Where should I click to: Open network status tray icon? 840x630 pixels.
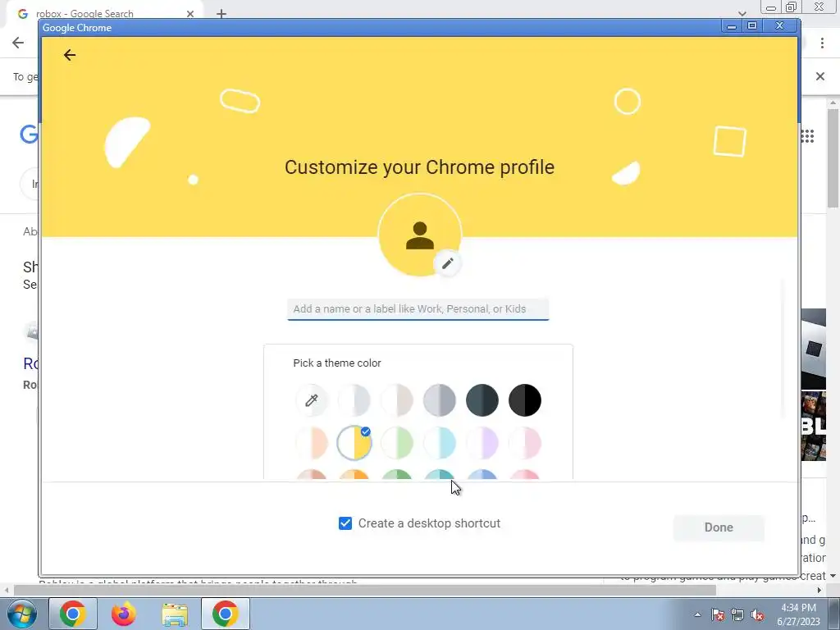click(737, 614)
